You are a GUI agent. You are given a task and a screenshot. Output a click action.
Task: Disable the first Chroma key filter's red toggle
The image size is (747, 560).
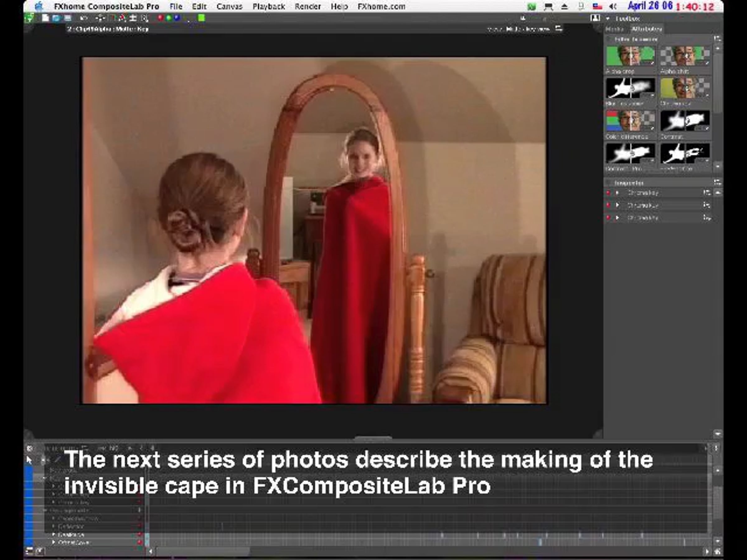pyautogui.click(x=608, y=193)
